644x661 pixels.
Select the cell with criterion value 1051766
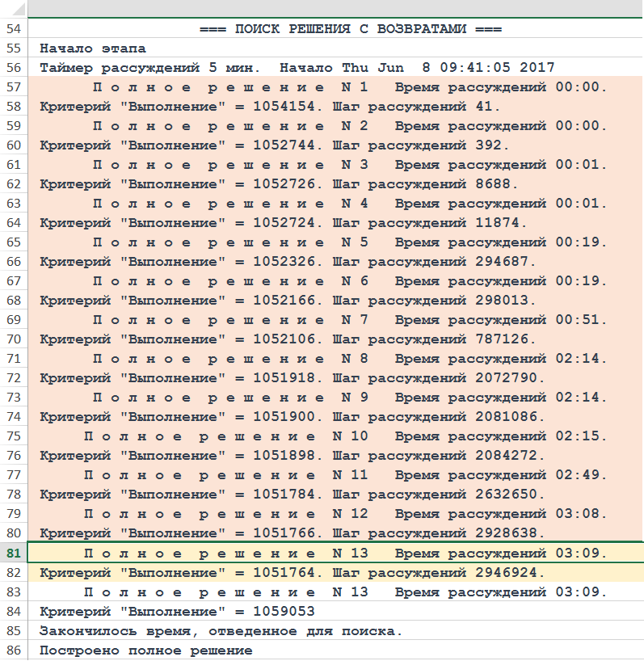(292, 533)
